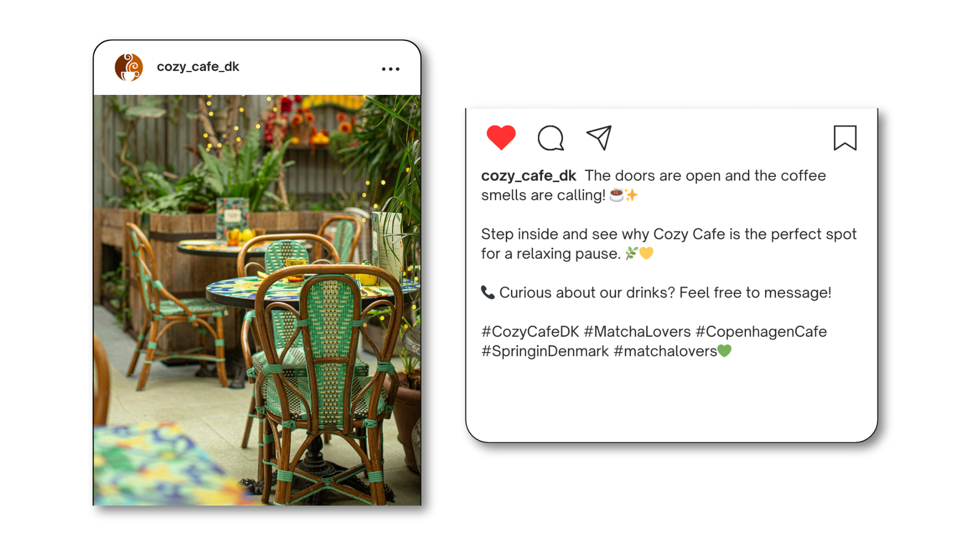Open comments with the speech bubble icon
The image size is (980, 551).
tap(551, 138)
